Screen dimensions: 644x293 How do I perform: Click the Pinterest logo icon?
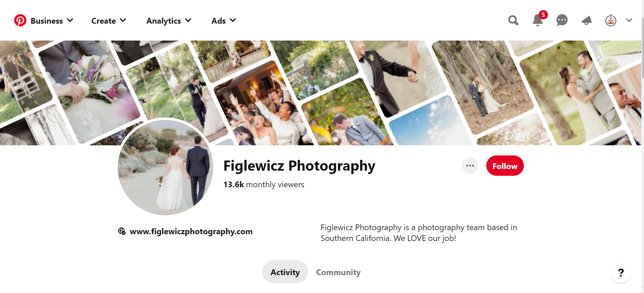(x=20, y=21)
